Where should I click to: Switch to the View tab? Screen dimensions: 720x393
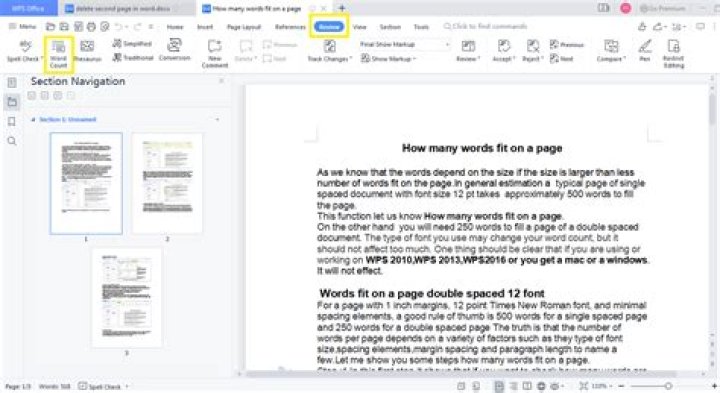point(360,27)
